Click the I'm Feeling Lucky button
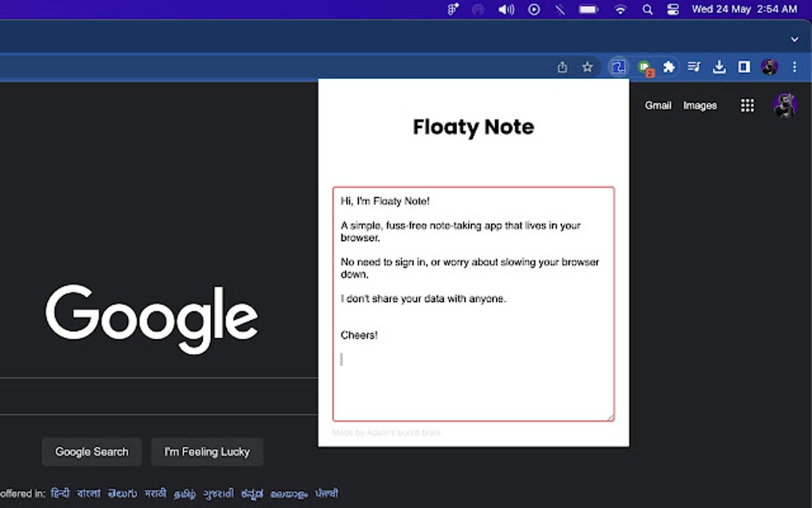The width and height of the screenshot is (812, 508). pyautogui.click(x=207, y=451)
